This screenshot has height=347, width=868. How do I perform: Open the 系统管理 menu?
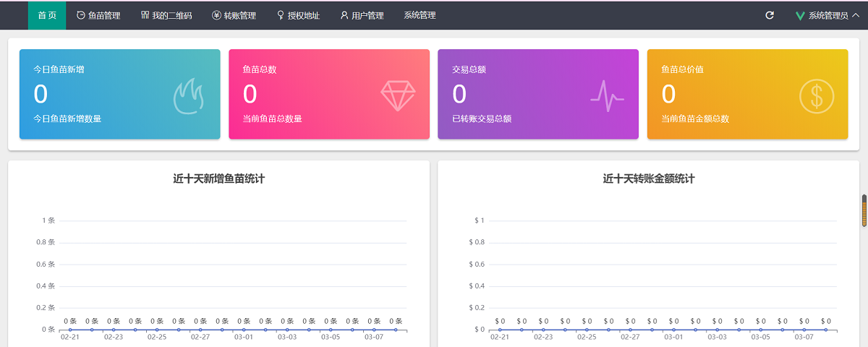click(x=420, y=15)
